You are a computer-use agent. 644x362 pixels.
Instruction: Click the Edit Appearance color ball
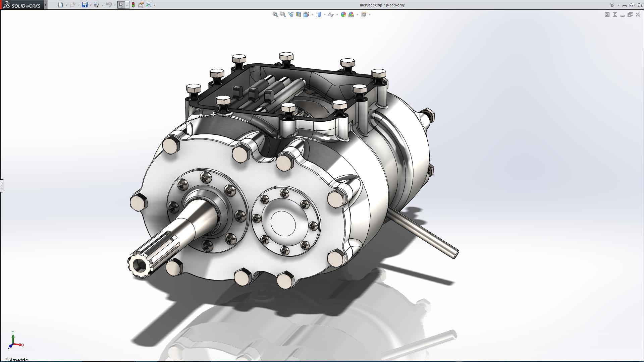pyautogui.click(x=343, y=14)
